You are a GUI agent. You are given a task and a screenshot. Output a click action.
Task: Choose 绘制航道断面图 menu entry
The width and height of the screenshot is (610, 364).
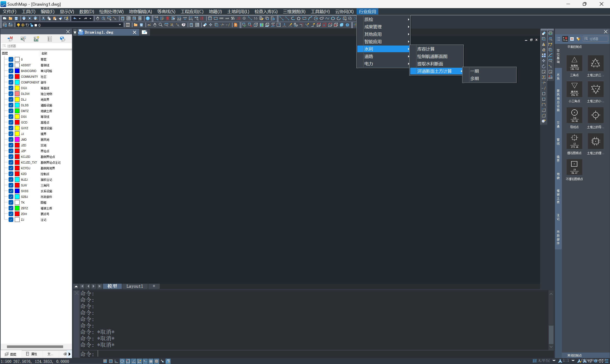(x=436, y=56)
